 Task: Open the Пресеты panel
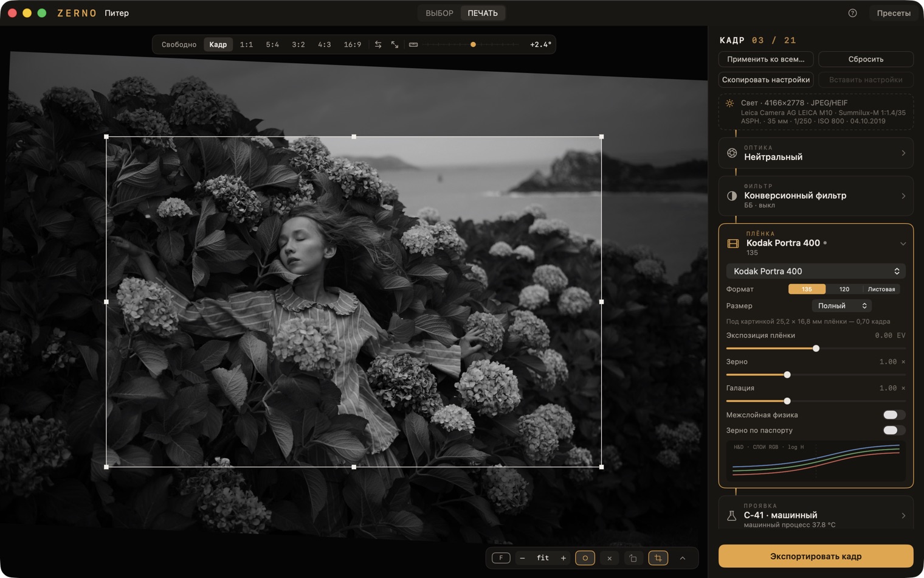coord(894,13)
